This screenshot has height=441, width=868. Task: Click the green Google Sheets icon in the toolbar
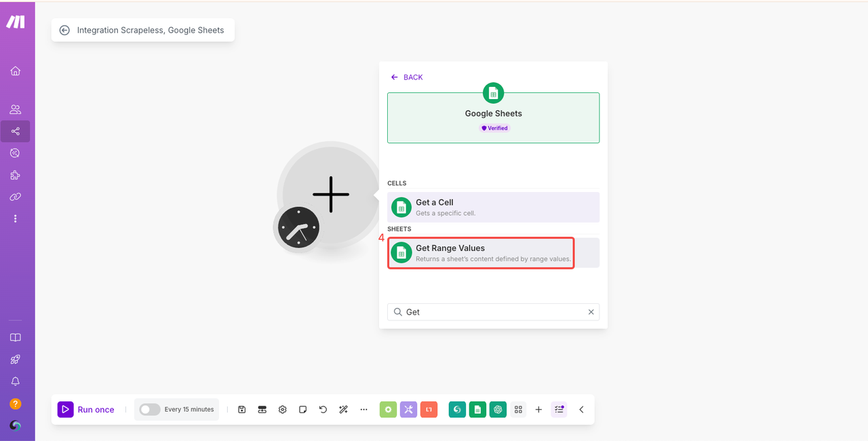click(x=477, y=410)
